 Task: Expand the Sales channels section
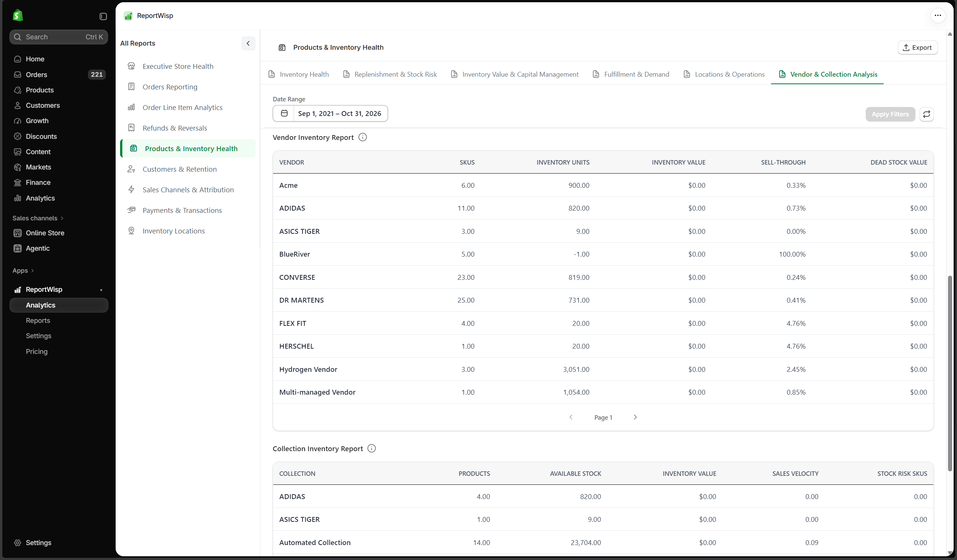click(x=38, y=218)
